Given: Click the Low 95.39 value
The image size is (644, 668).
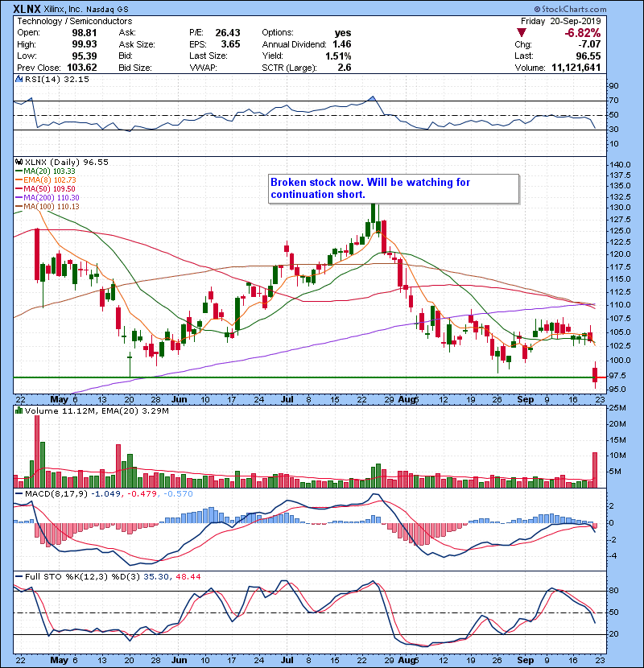Looking at the screenshot, I should (x=85, y=56).
